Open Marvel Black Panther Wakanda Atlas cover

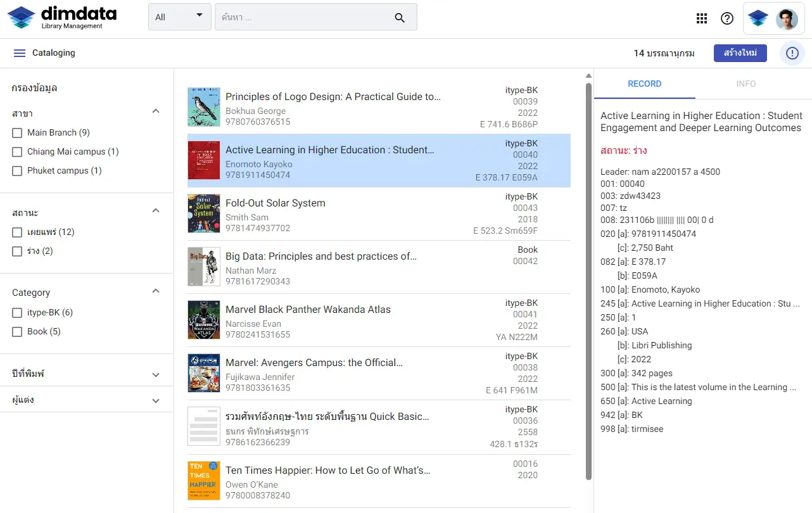[204, 320]
